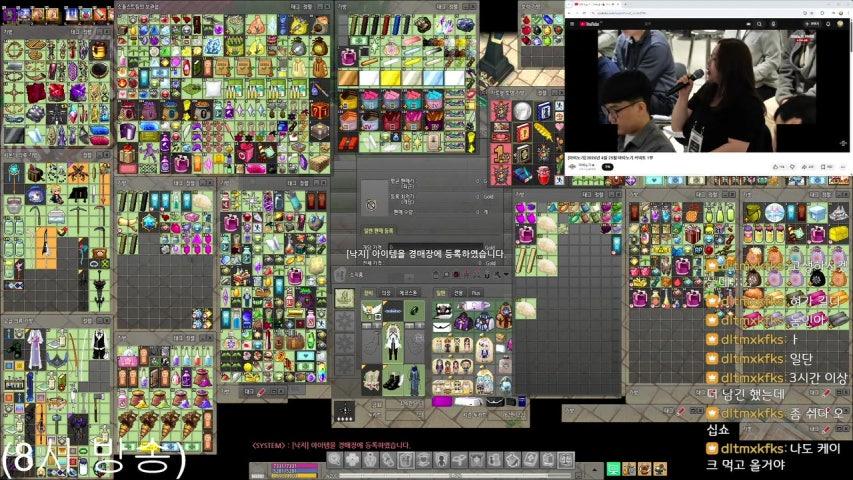The width and height of the screenshot is (853, 480).
Task: Pick the purple crystal cluster in top-left inventory
Action: [x=78, y=92]
